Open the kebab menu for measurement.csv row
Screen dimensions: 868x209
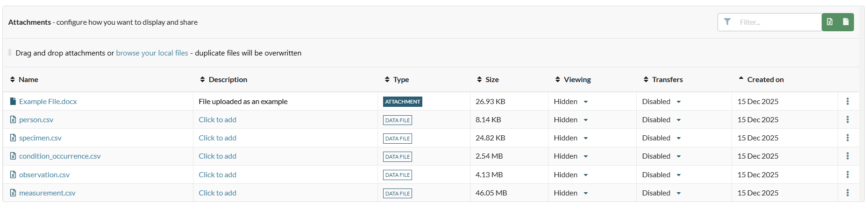coord(847,193)
